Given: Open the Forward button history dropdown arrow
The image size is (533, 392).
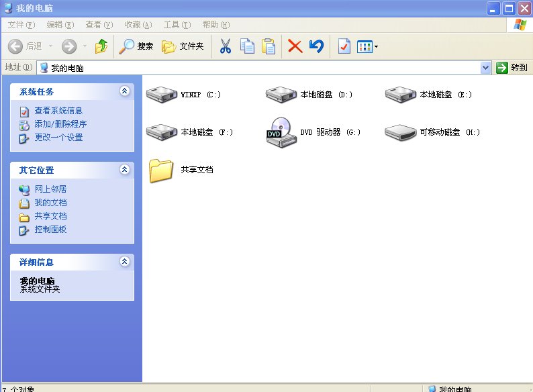Looking at the screenshot, I should point(85,46).
